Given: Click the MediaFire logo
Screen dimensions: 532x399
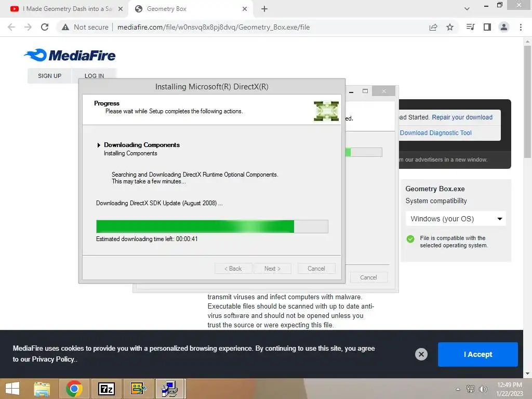Looking at the screenshot, I should [70, 55].
